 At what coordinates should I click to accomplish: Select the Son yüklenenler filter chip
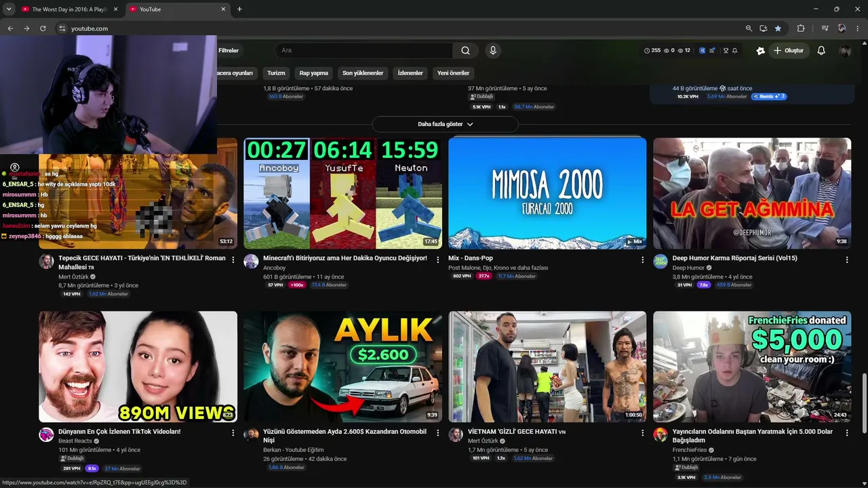pos(363,73)
